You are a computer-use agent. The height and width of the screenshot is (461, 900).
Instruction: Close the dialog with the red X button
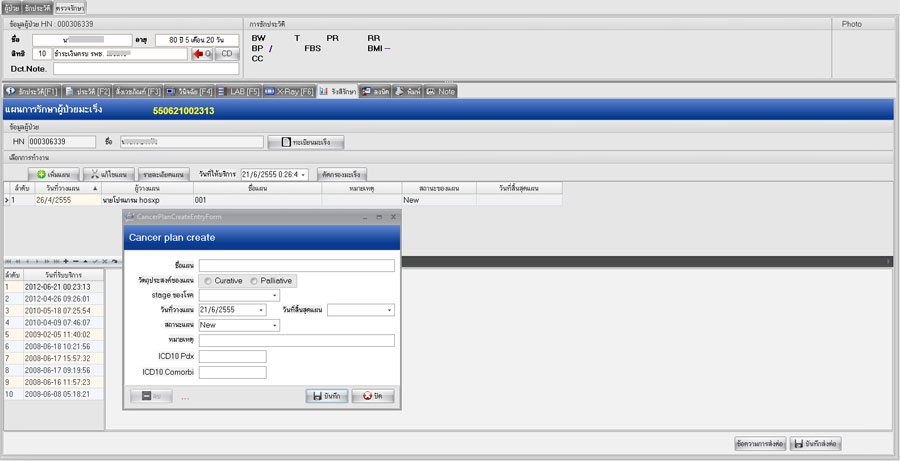click(x=372, y=396)
